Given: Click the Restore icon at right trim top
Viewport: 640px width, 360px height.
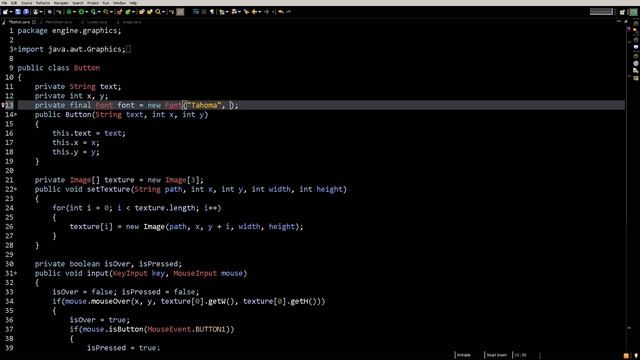Looking at the screenshot, I should (636, 23).
